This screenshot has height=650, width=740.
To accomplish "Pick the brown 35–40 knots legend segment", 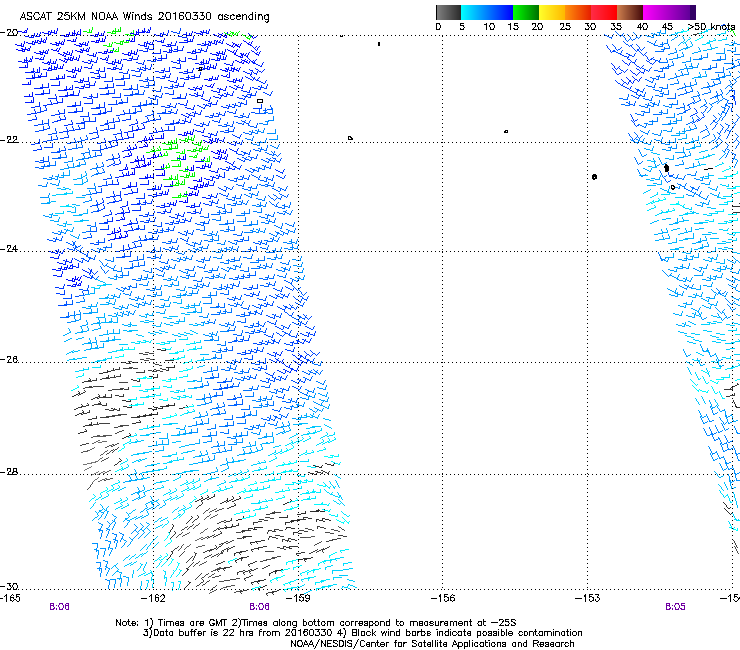I will tap(630, 12).
